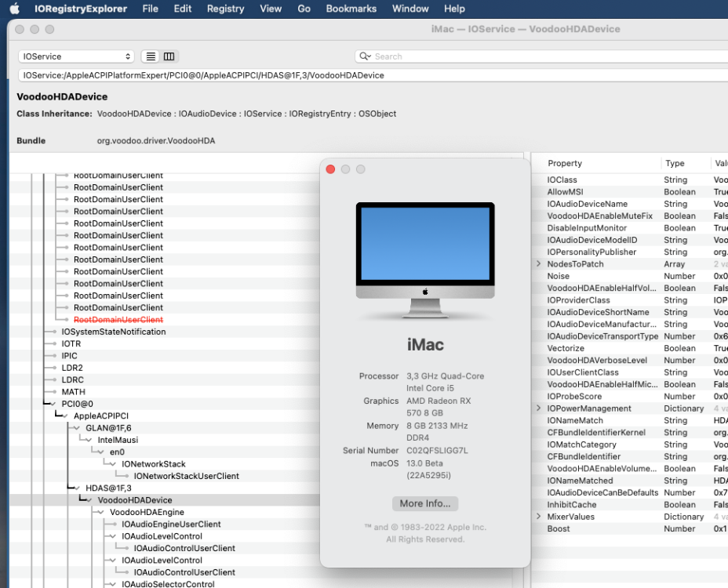The height and width of the screenshot is (588, 728).
Task: Select the Vectorize property row
Action: tap(631, 348)
